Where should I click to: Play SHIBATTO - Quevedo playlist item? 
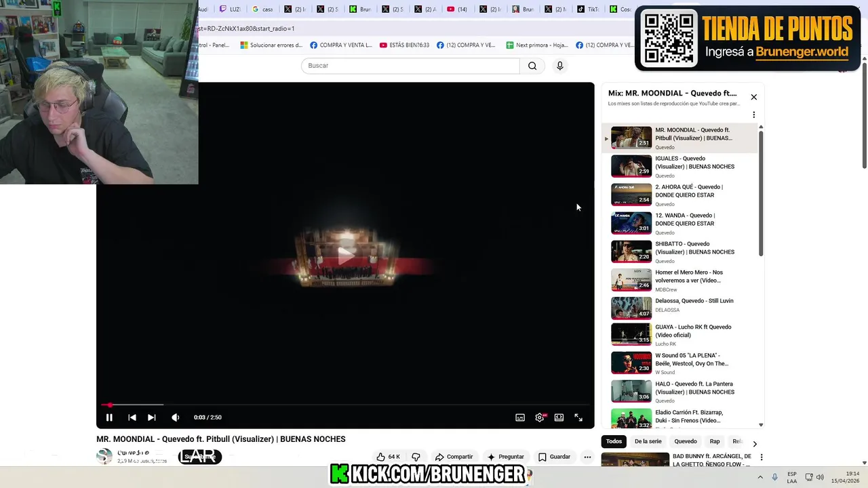680,251
